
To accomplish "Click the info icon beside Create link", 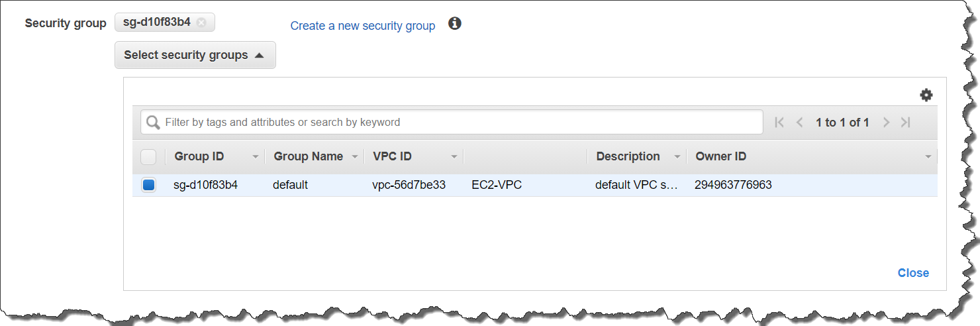I will 454,24.
